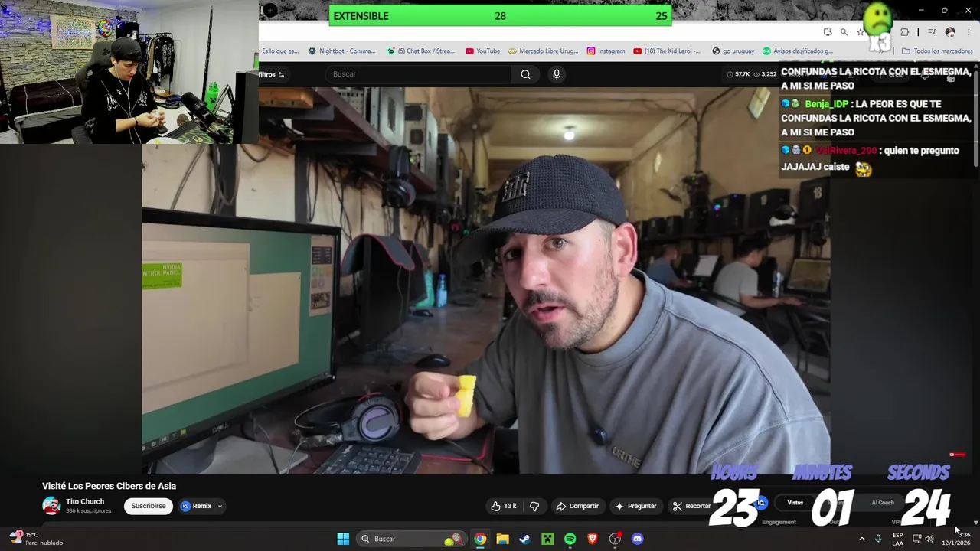Viewport: 980px width, 551px height.
Task: Open Nightbot Commands bookmark
Action: (342, 51)
